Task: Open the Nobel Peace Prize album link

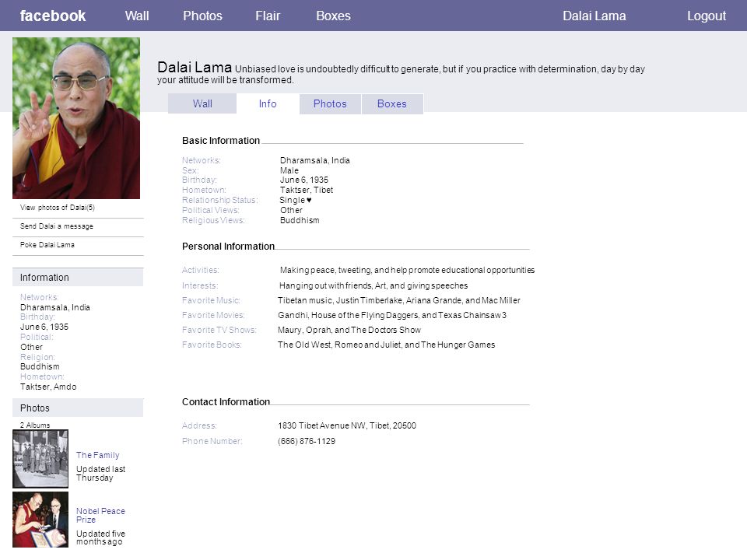Action: point(100,515)
